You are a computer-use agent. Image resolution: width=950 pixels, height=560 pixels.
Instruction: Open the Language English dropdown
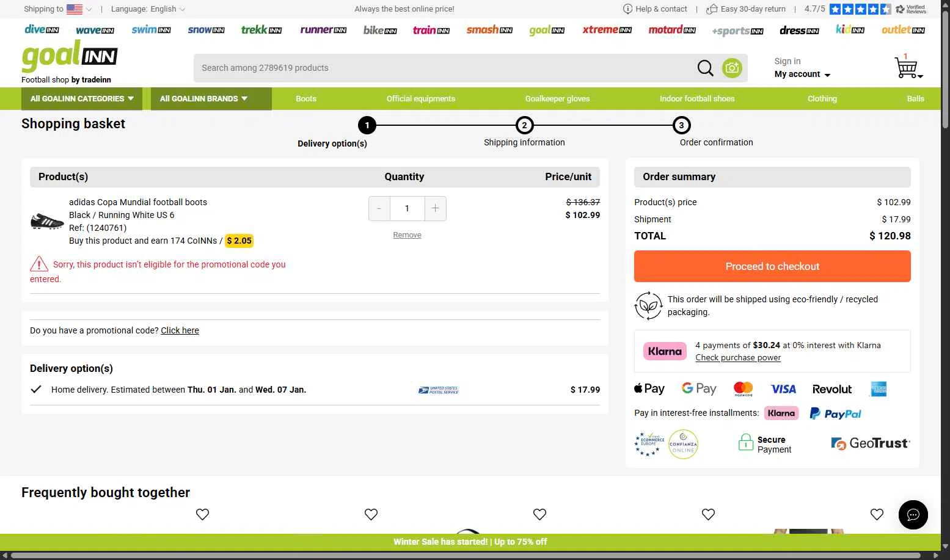point(148,9)
